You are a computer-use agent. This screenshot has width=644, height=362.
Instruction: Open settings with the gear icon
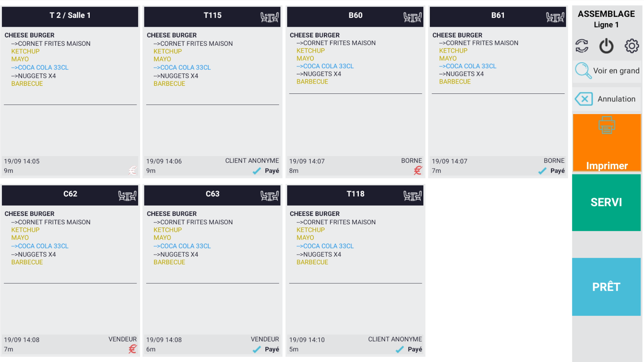pyautogui.click(x=631, y=46)
